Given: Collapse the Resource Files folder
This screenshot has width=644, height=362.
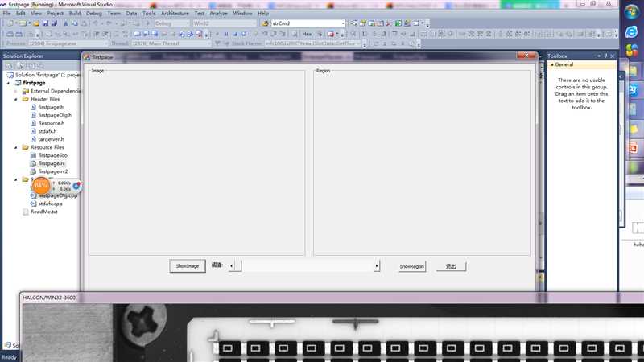Looking at the screenshot, I should coord(16,147).
